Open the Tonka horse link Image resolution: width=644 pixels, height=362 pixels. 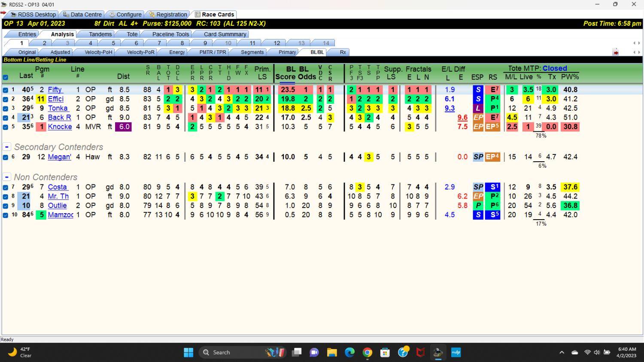(x=58, y=108)
